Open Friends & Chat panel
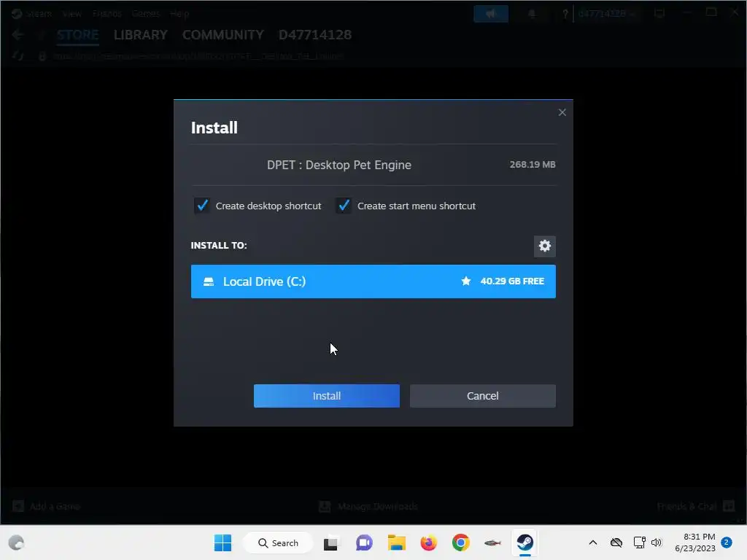 695,506
